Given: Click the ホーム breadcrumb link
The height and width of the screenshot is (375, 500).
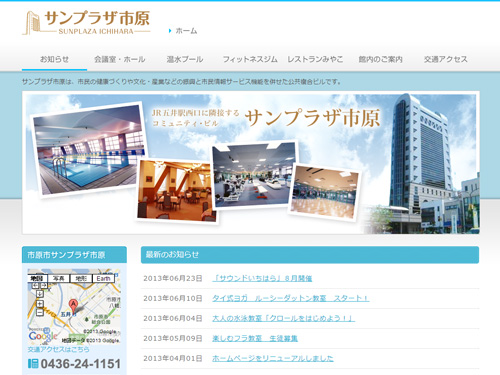Looking at the screenshot, I should [186, 31].
